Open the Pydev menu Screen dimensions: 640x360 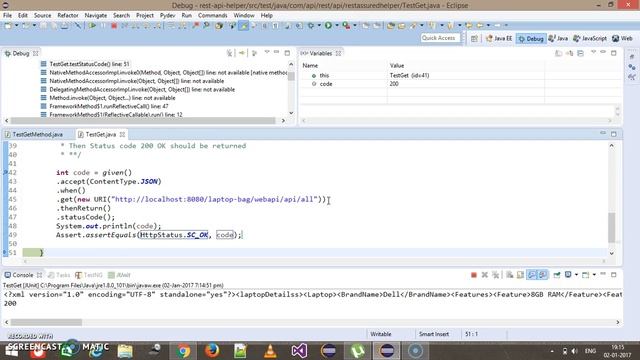[167, 16]
